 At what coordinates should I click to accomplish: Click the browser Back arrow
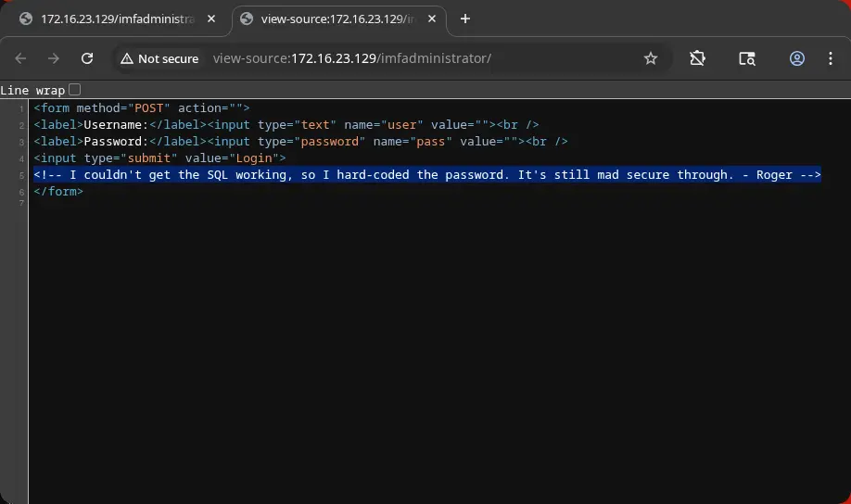point(20,58)
